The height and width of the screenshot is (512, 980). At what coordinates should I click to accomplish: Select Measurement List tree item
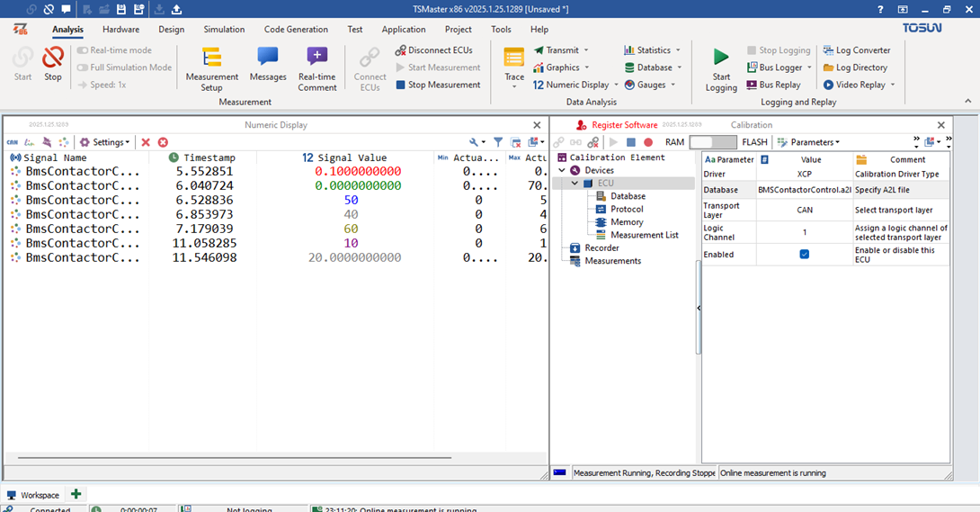(645, 235)
